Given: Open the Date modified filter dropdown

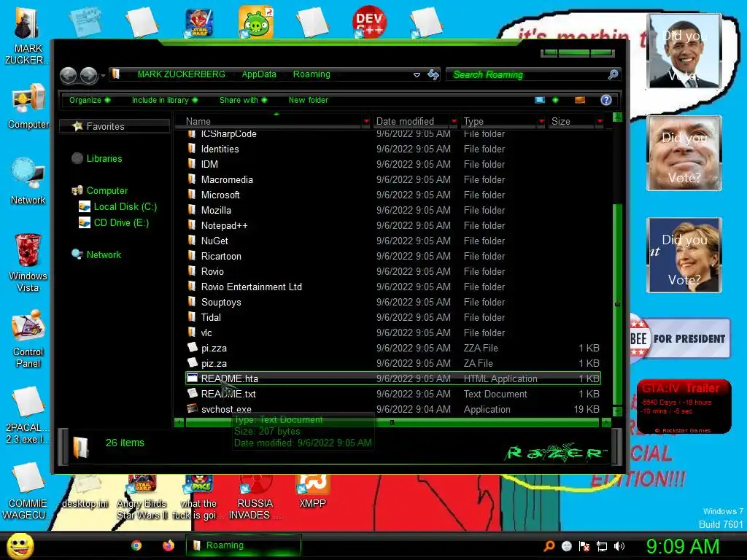Looking at the screenshot, I should pyautogui.click(x=454, y=122).
